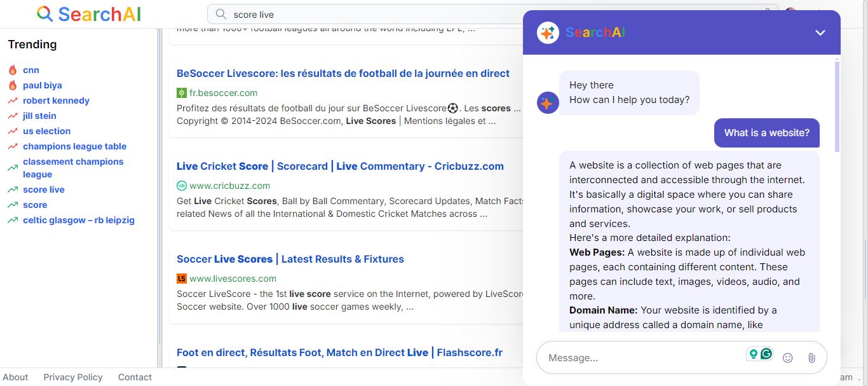868x386 pixels.
Task: Click the SearchAI chatbot avatar in header
Action: [548, 32]
